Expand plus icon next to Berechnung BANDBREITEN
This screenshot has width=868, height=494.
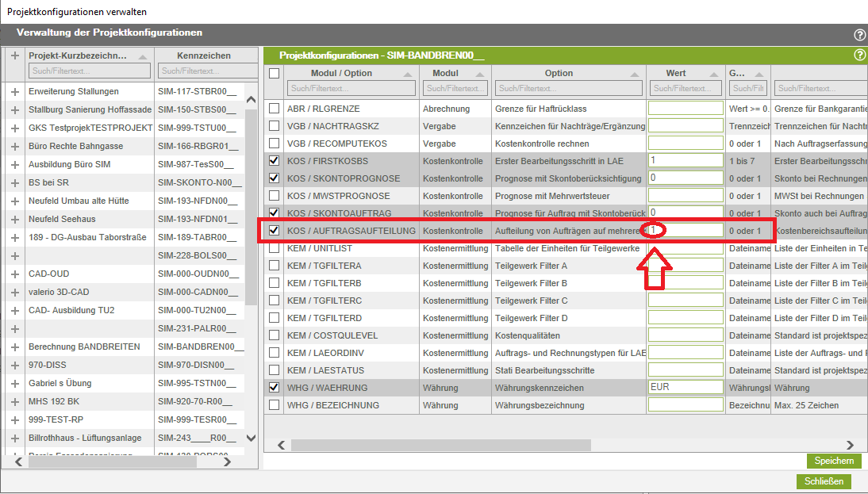click(15, 347)
